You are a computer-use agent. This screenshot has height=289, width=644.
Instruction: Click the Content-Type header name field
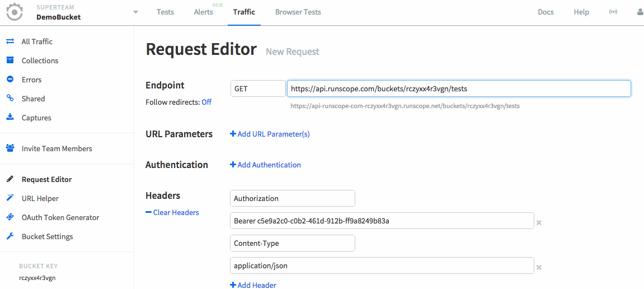click(x=293, y=243)
